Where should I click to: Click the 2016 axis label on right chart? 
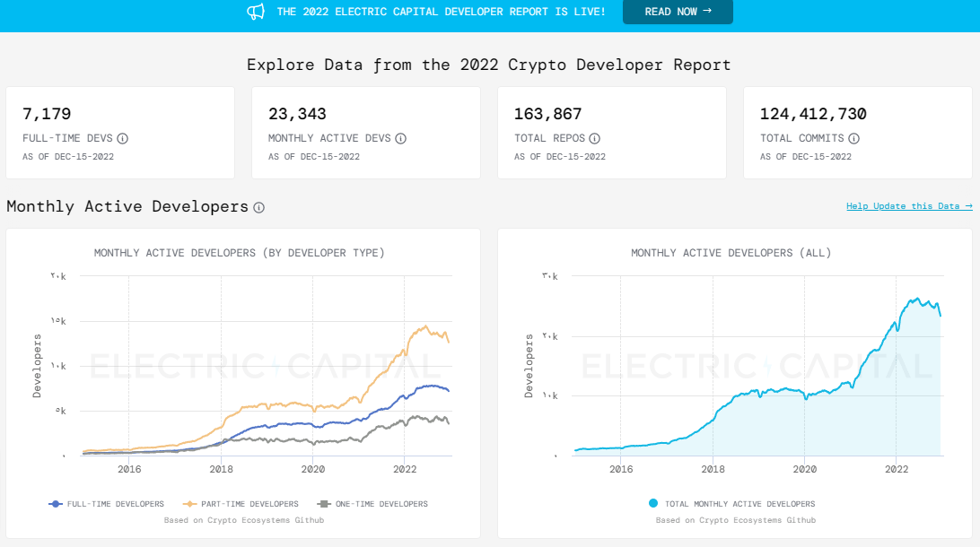(x=621, y=469)
